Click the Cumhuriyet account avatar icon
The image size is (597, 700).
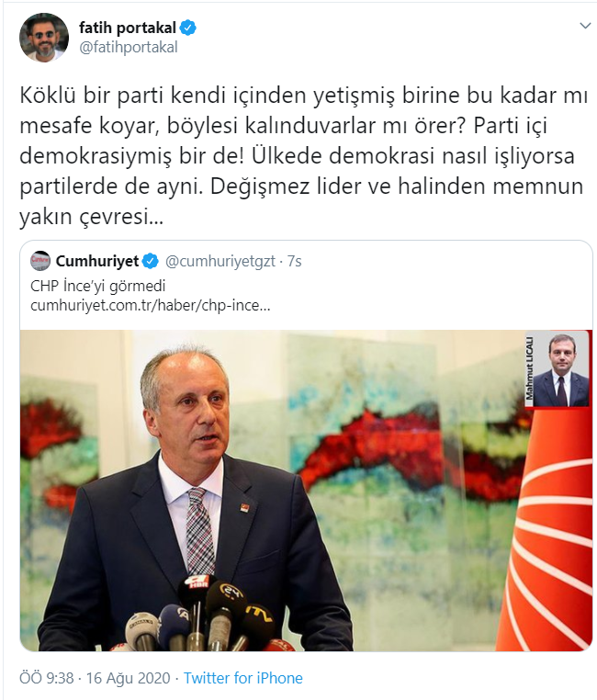pos(40,261)
